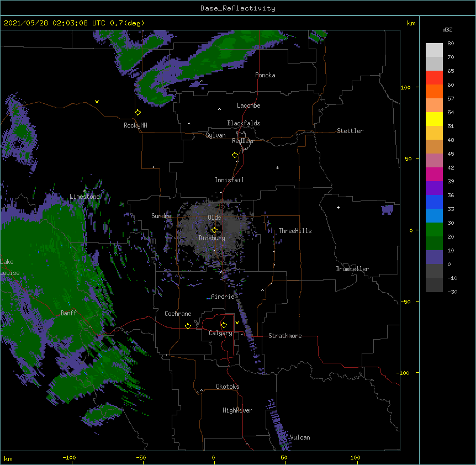Select the lightest grey 80-70 dBZ swatch
This screenshot has height=465, width=476.
tap(434, 50)
